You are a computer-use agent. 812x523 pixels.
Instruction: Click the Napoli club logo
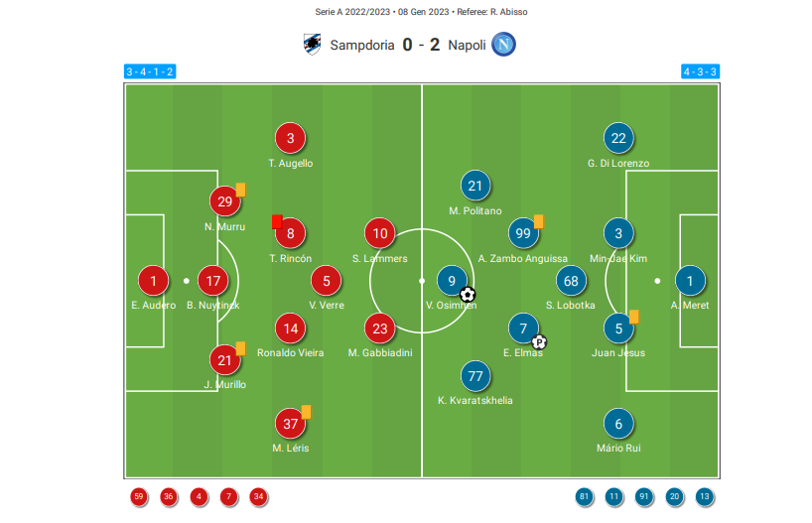pyautogui.click(x=503, y=45)
